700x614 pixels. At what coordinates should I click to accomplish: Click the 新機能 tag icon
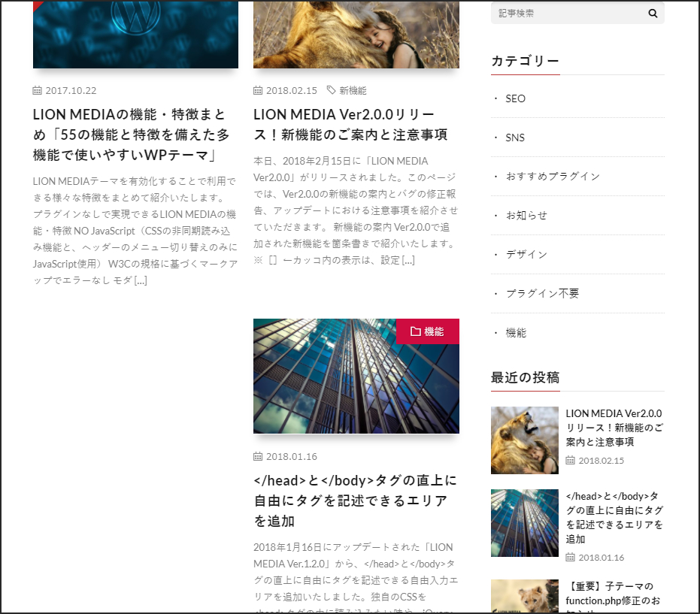point(331,90)
